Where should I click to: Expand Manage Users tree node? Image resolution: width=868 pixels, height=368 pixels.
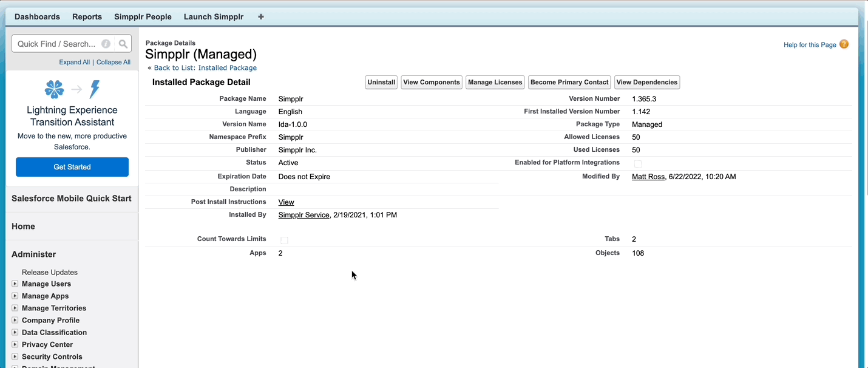pos(15,284)
